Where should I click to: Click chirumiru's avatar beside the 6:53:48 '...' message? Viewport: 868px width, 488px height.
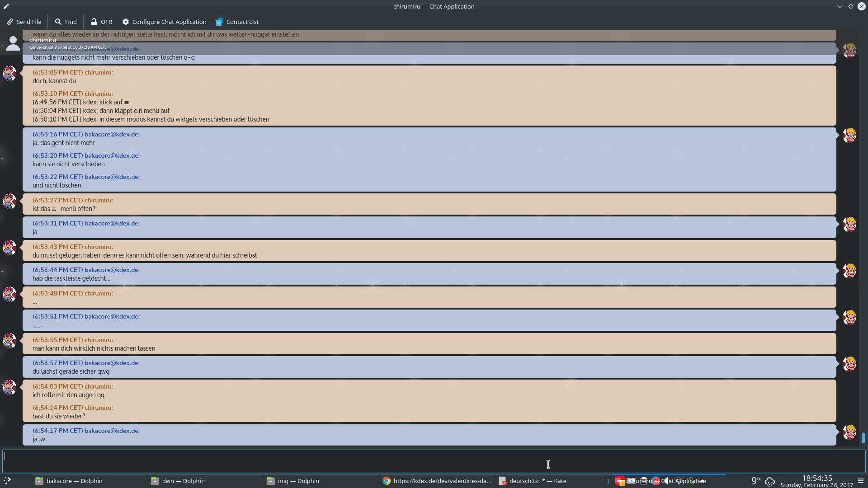click(9, 294)
